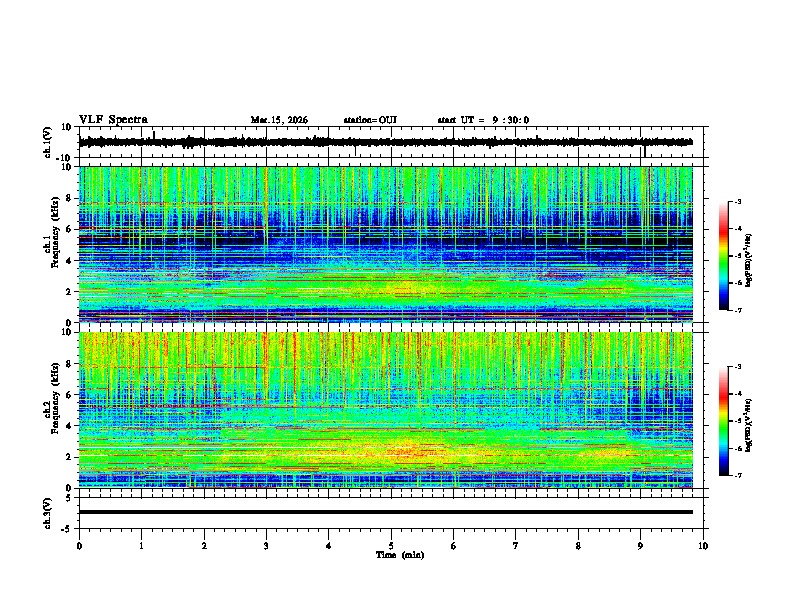Screen dimensions: 792x612
Task: Click tick label "6" on the Time axis
Action: (454, 546)
